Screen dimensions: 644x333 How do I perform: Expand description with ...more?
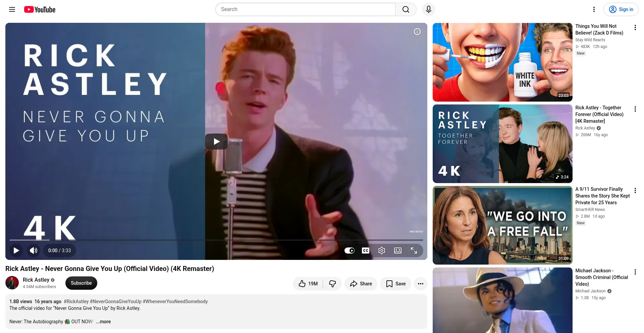[x=103, y=322]
